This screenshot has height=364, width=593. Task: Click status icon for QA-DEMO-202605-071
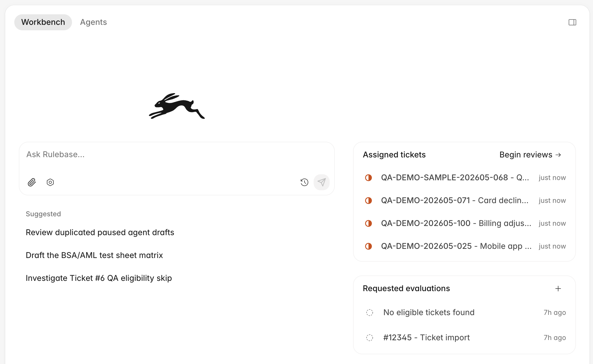click(368, 201)
